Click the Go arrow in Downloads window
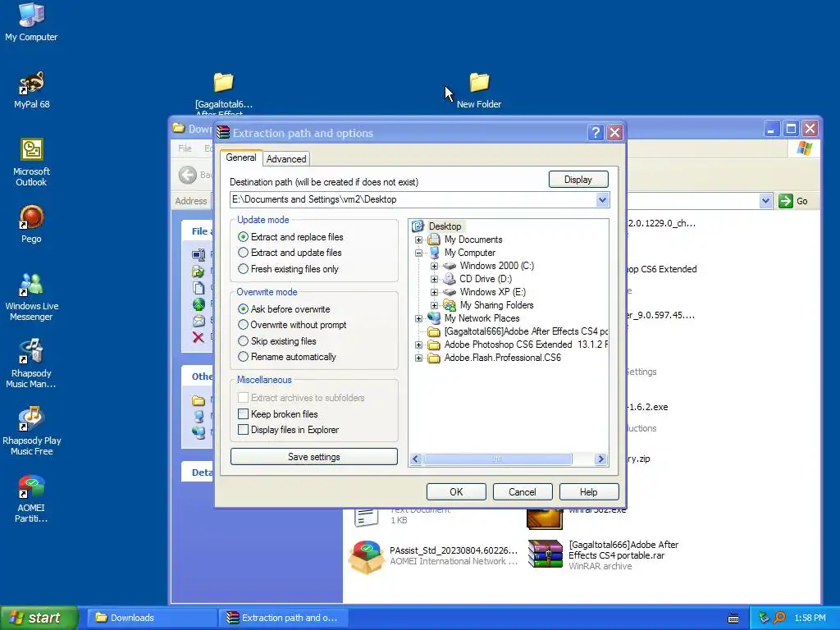This screenshot has width=840, height=630. click(785, 201)
